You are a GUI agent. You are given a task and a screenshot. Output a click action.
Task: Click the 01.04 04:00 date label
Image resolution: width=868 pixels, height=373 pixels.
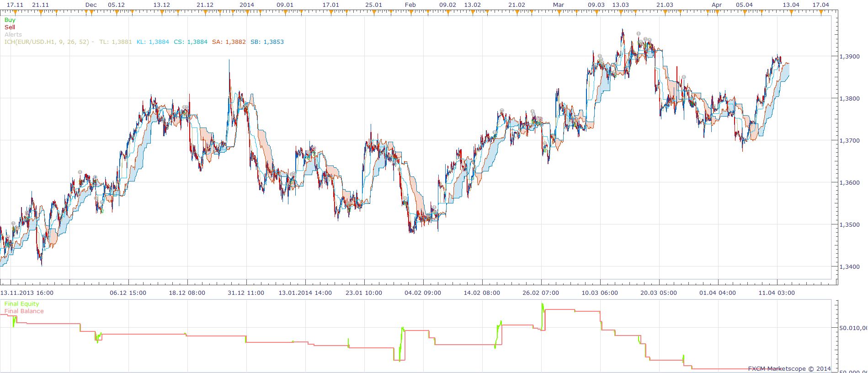pyautogui.click(x=718, y=293)
